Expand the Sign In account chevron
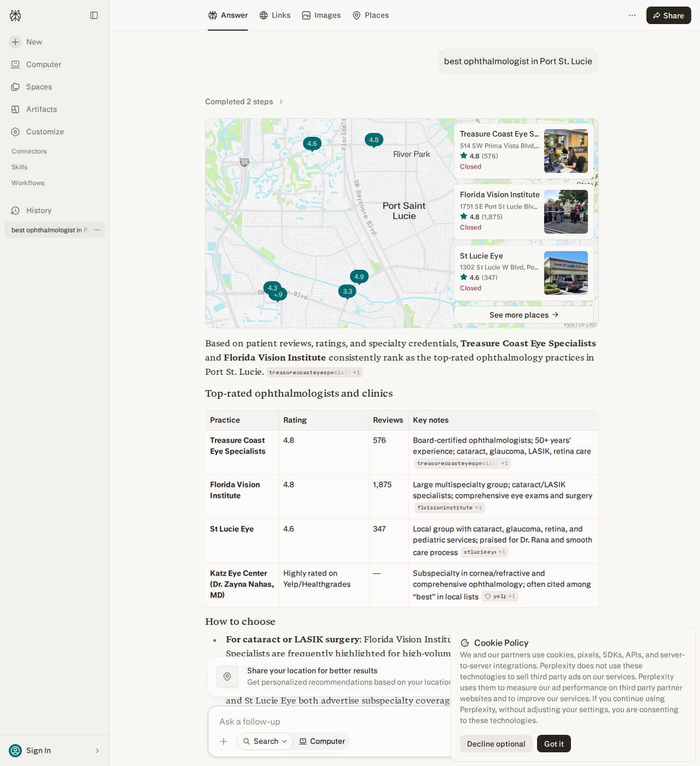This screenshot has height=766, width=700. [x=97, y=751]
